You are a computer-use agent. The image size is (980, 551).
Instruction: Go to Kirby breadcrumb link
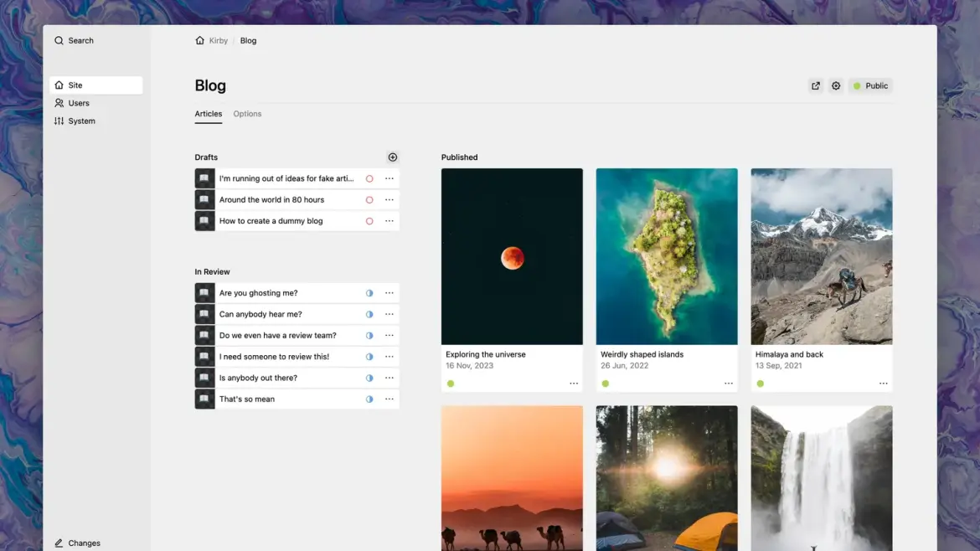(x=218, y=40)
